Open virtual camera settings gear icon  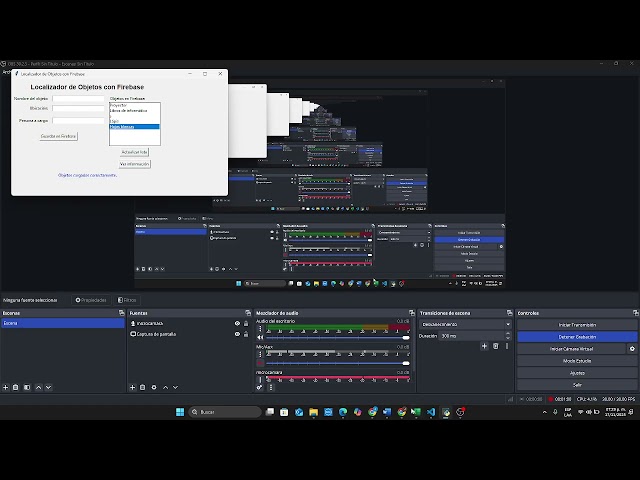tap(632, 349)
